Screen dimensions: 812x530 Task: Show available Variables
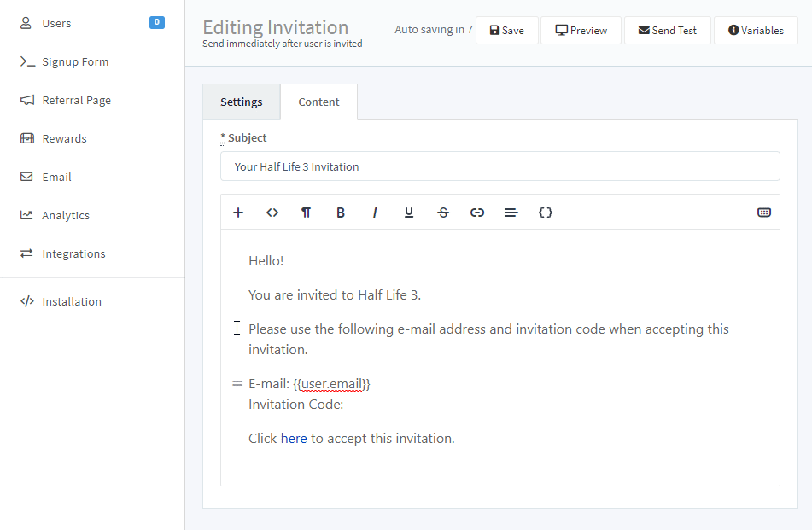point(756,31)
